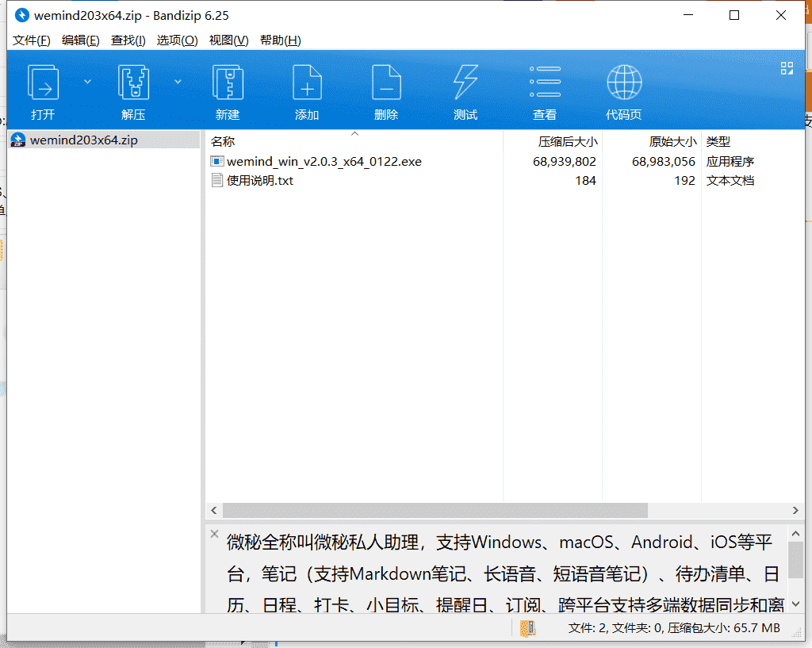Click the 文本文档 type cell

[730, 181]
